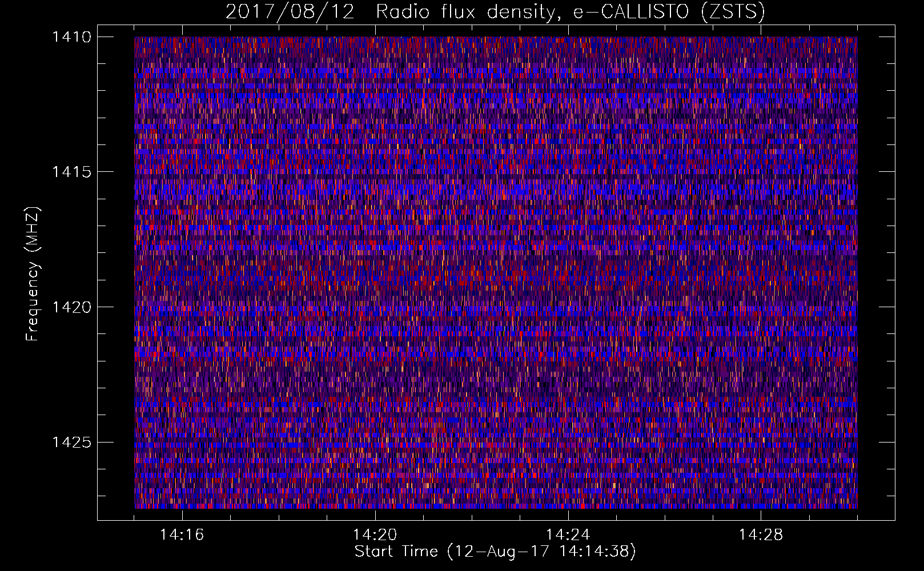This screenshot has height=571, width=924.
Task: Click the 1415 frequency tick label
Action: [71, 172]
